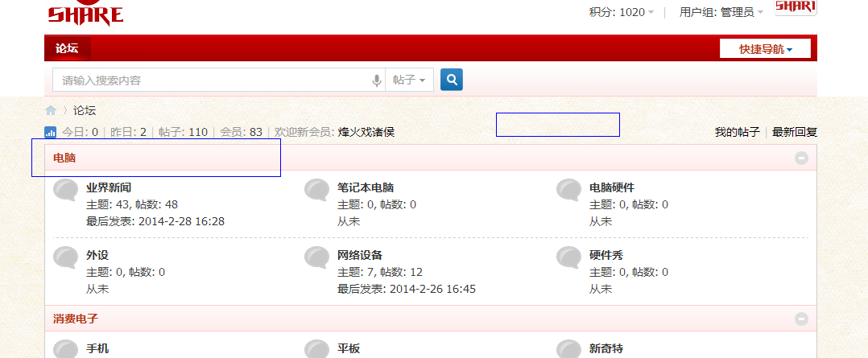Open the 消费电子 category heading link
868x358 pixels.
[x=76, y=319]
